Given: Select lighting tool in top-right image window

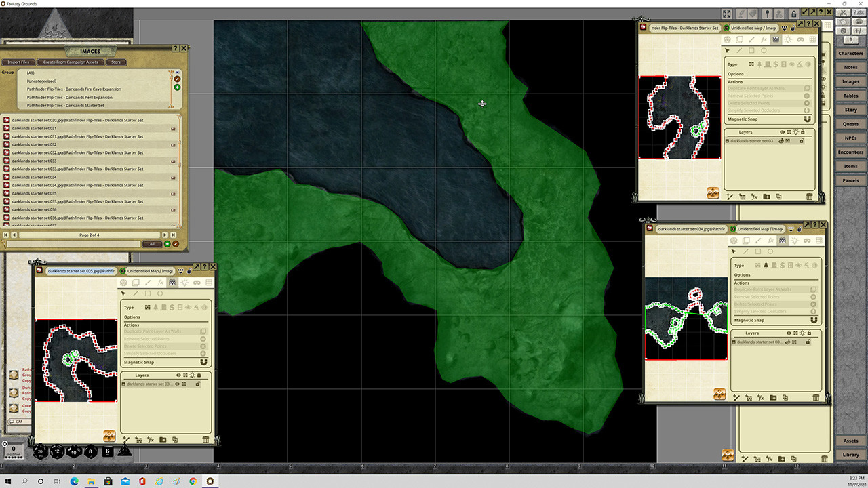Looking at the screenshot, I should click(x=788, y=39).
